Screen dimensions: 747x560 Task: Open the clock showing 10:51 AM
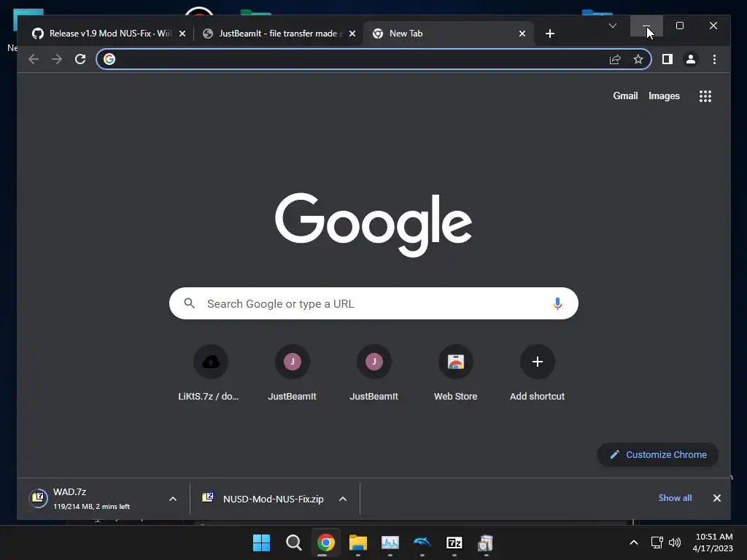(x=713, y=542)
